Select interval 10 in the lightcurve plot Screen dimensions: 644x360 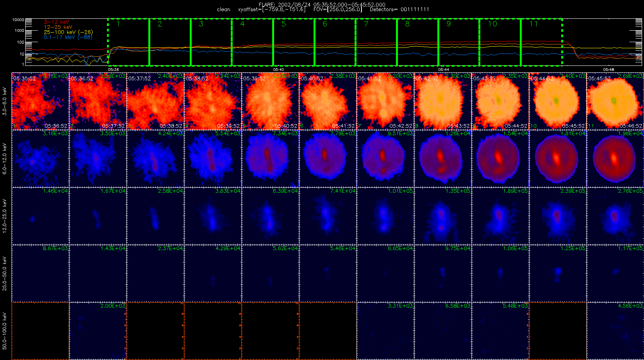coord(500,42)
